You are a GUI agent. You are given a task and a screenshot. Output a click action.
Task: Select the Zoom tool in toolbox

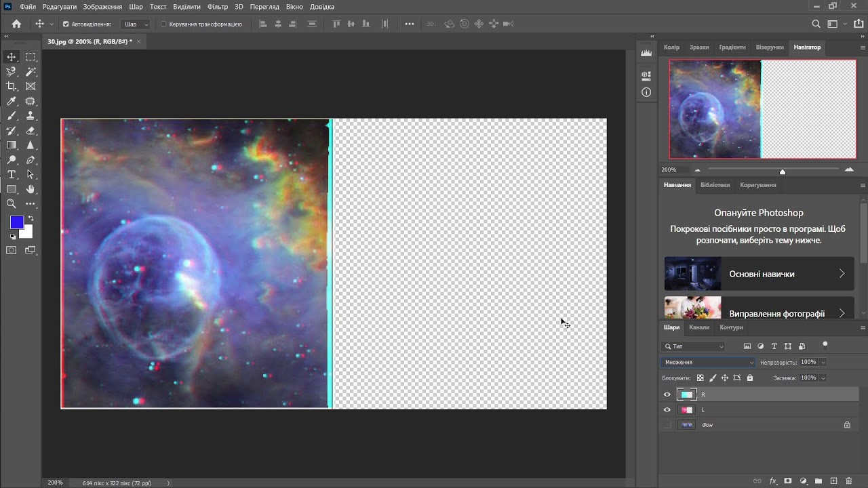(x=12, y=203)
